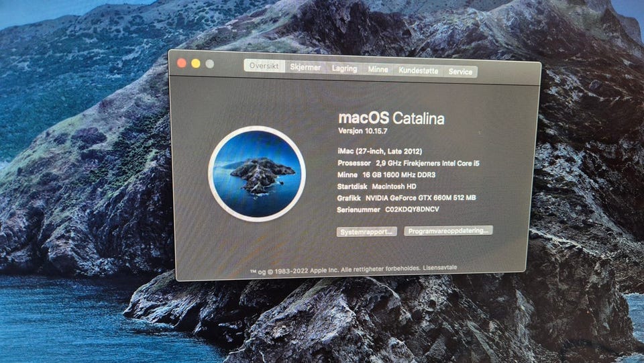This screenshot has width=644, height=363.
Task: Click the Startdisk label
Action: 352,187
